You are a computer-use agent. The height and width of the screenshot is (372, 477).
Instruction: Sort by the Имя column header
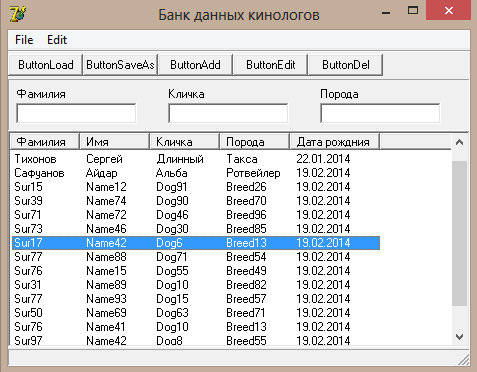[x=115, y=142]
